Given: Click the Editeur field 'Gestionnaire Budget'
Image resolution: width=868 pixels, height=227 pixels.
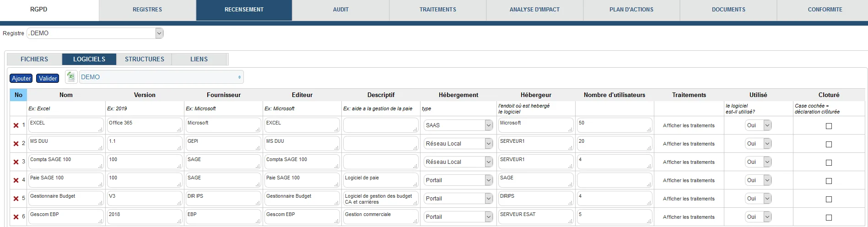Looking at the screenshot, I should point(302,199).
